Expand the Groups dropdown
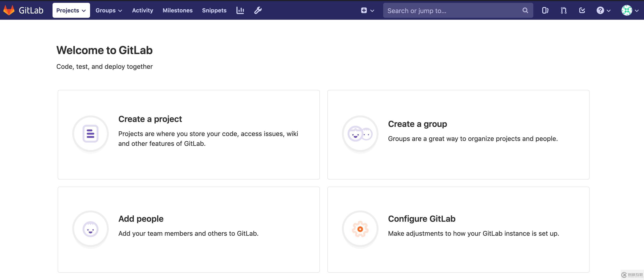The height and width of the screenshot is (280, 644). point(109,10)
